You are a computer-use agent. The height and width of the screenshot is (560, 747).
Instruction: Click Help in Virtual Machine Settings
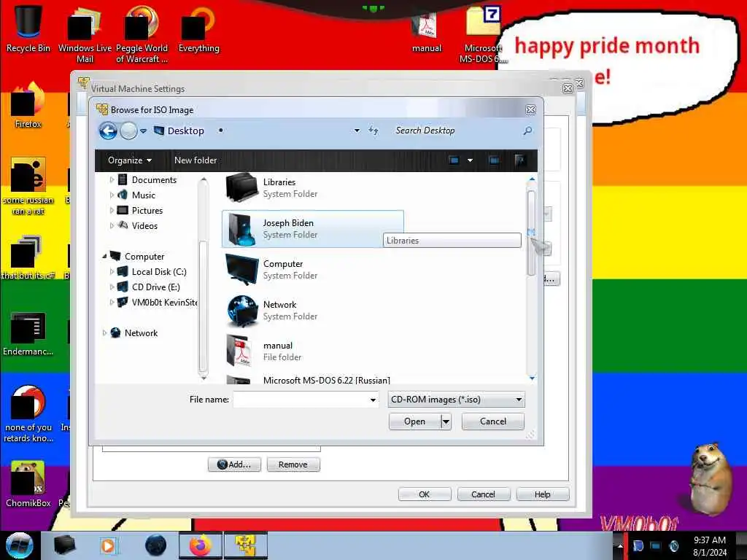542,494
